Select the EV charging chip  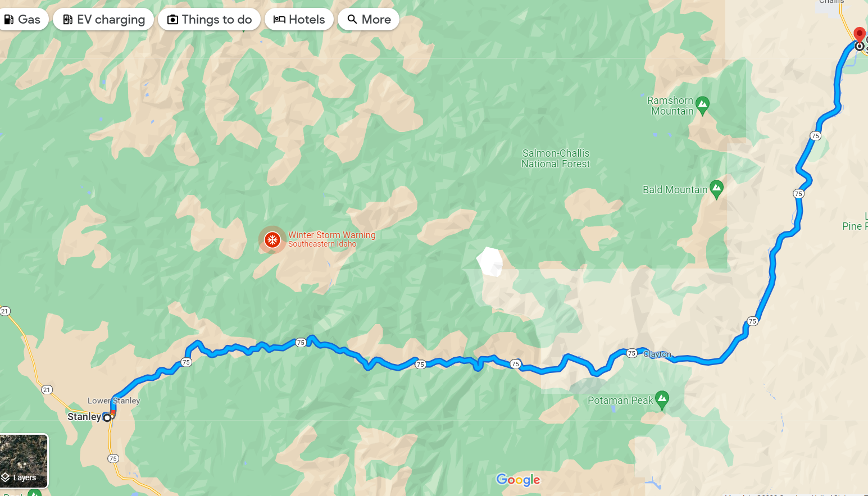point(103,19)
